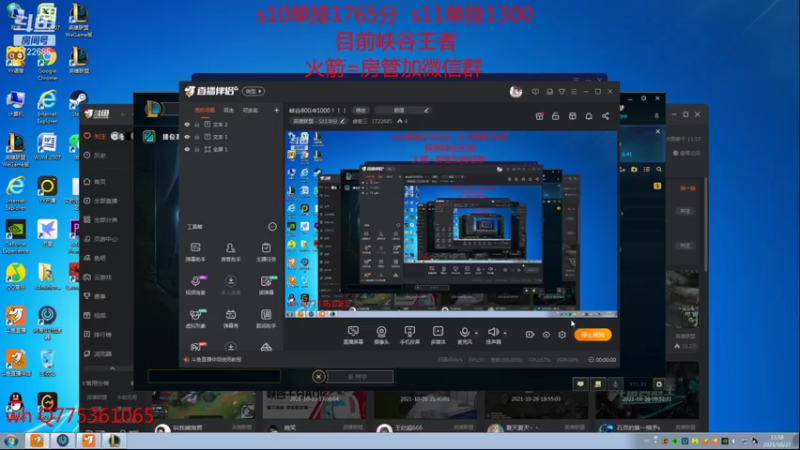The width and height of the screenshot is (800, 450).
Task: Collapse the 工具箱 toolbox panel
Action: [272, 227]
